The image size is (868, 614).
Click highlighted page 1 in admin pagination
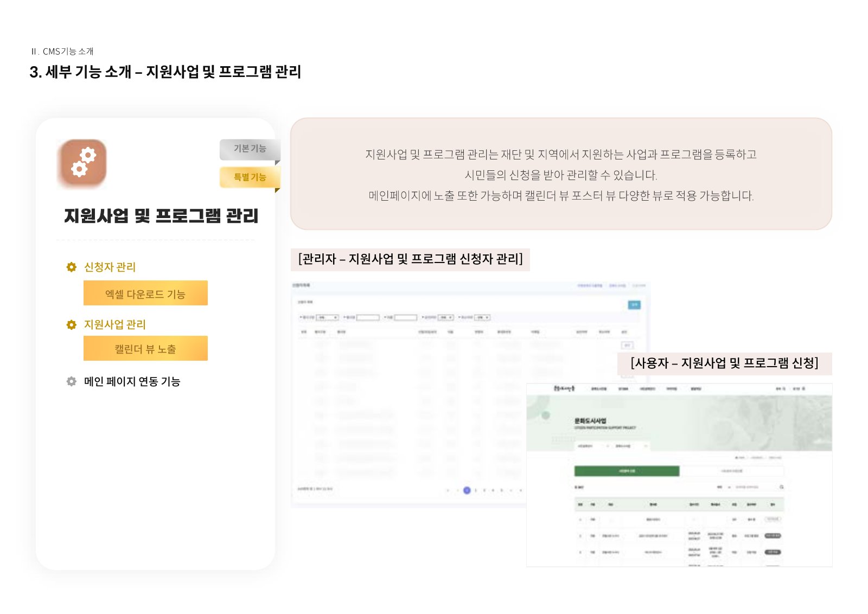pos(467,490)
